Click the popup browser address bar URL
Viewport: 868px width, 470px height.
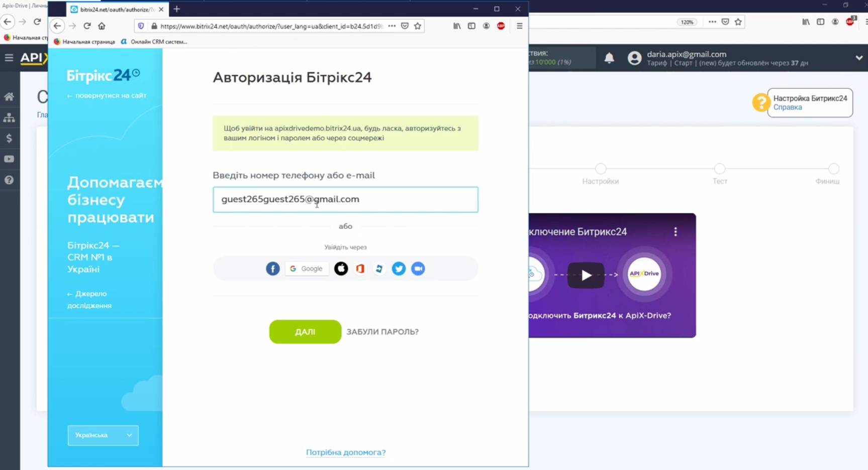click(x=271, y=26)
